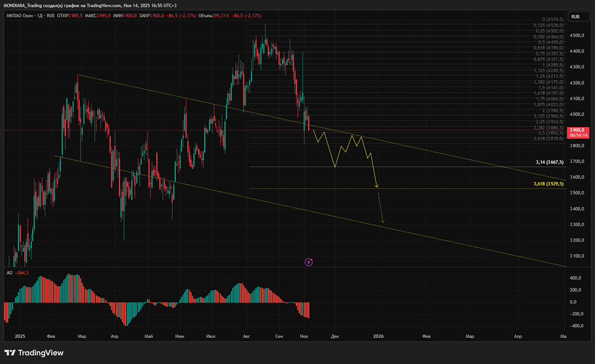Viewport: 595px width, 364px height.
Task: Click the AO indicator label
Action: point(10,272)
